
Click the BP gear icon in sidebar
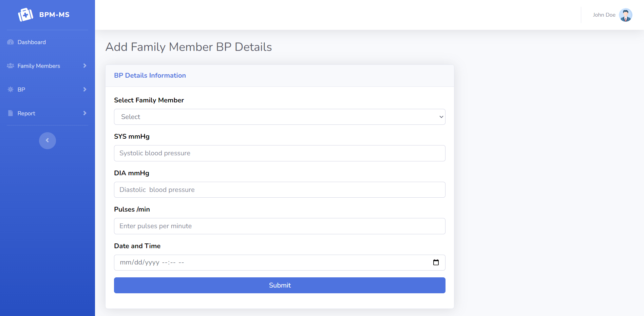click(x=11, y=90)
